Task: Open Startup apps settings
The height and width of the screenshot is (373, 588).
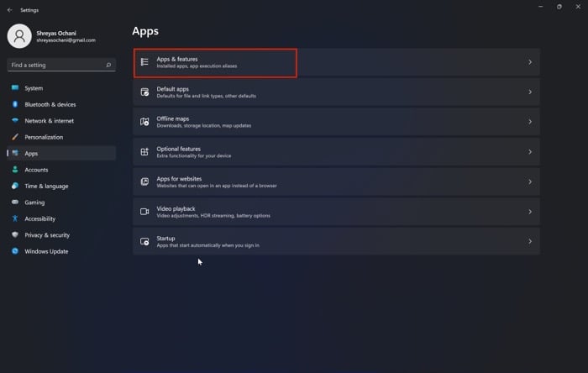Action: 336,241
